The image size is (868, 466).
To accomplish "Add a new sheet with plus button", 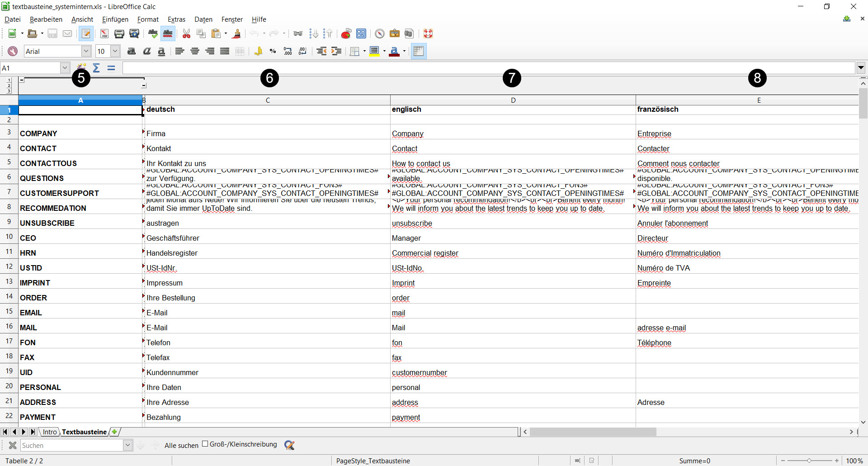I will 115,432.
